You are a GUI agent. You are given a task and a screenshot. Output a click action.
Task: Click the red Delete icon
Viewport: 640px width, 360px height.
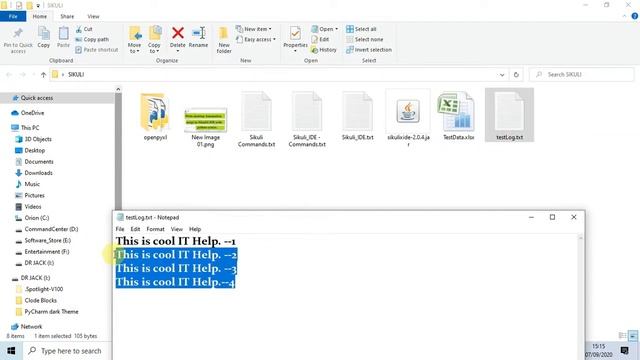click(x=178, y=33)
